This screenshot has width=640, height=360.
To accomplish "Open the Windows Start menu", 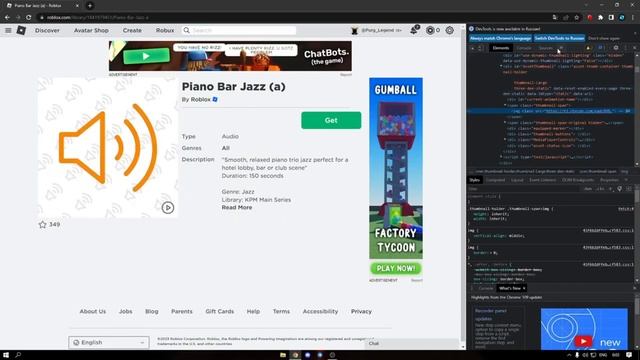I will click(x=6, y=355).
